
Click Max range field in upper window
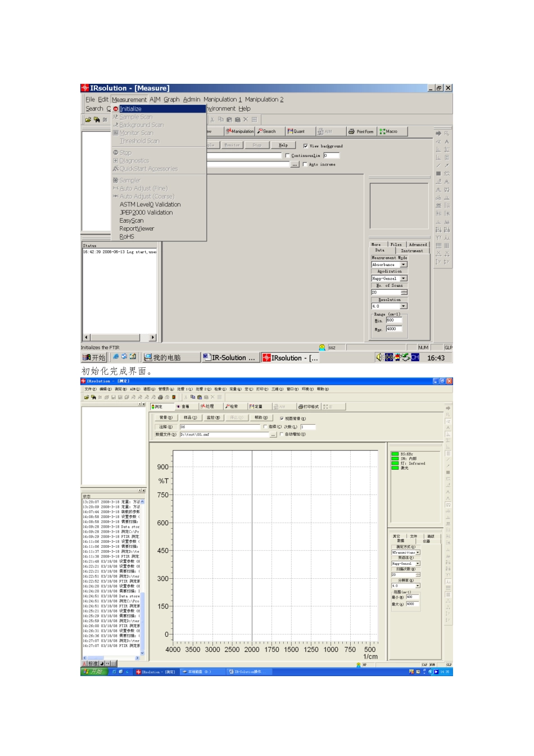(393, 329)
